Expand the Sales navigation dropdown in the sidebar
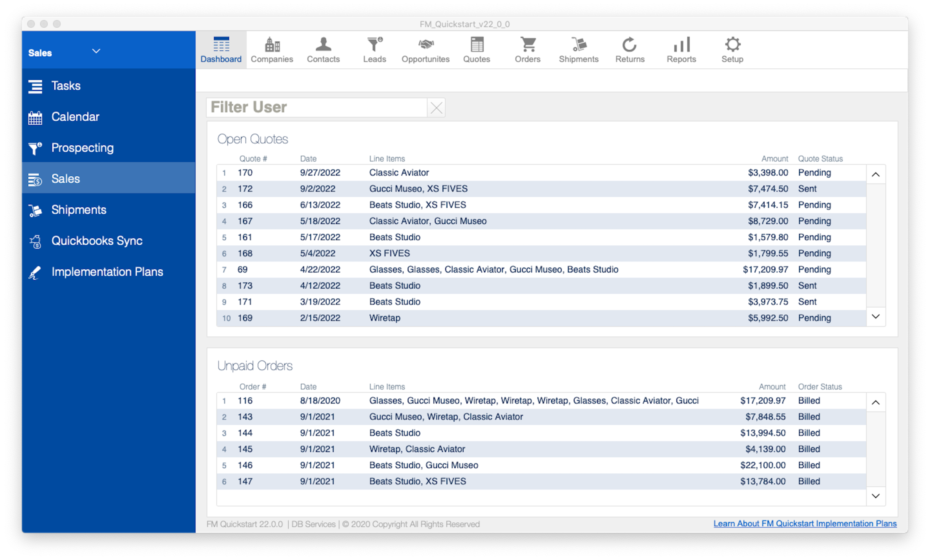 pyautogui.click(x=95, y=51)
